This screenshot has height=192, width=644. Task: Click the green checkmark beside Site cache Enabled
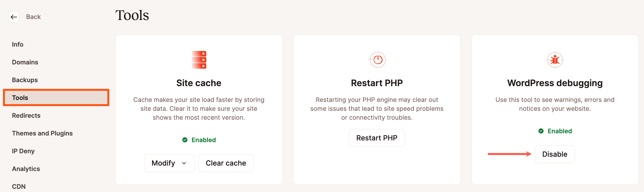[x=185, y=140]
